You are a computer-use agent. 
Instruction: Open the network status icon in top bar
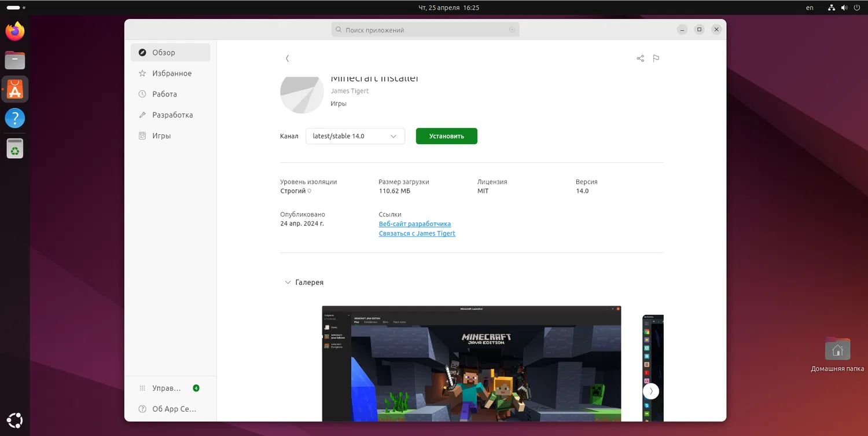pos(832,8)
